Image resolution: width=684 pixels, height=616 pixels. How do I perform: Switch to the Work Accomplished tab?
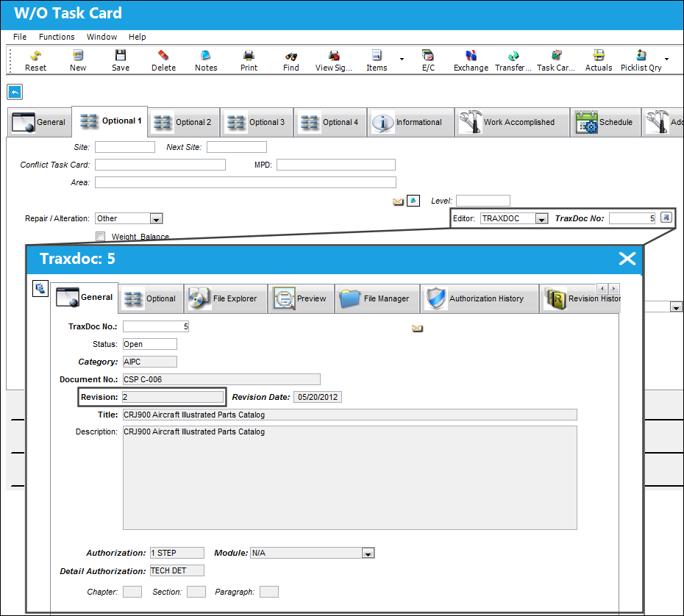point(512,123)
